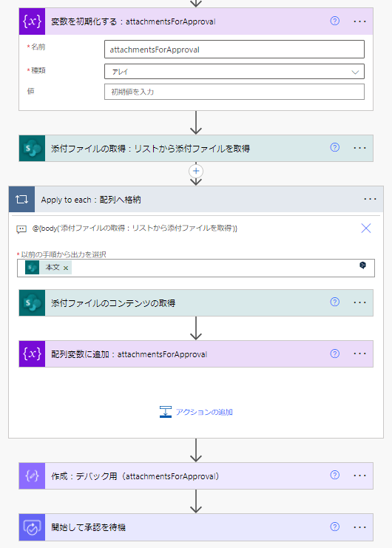Remove the 本文 token with its x
The image size is (392, 548).
[66, 268]
